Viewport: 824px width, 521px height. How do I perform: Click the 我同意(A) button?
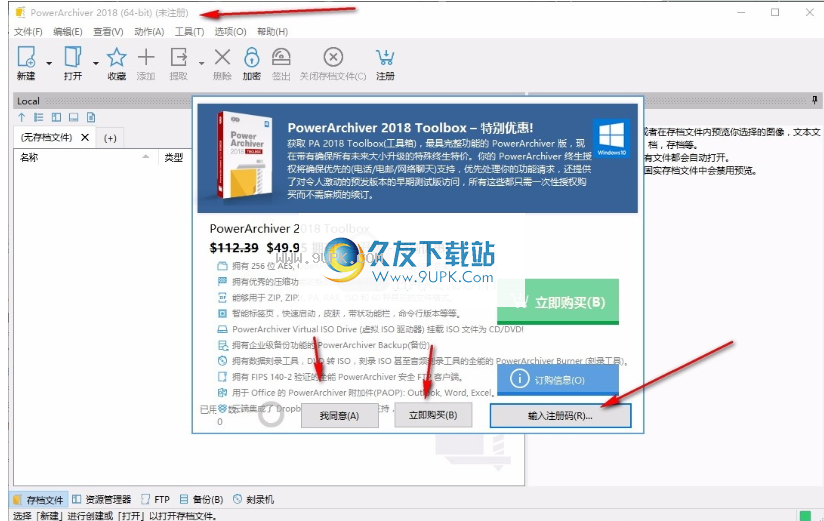[339, 415]
